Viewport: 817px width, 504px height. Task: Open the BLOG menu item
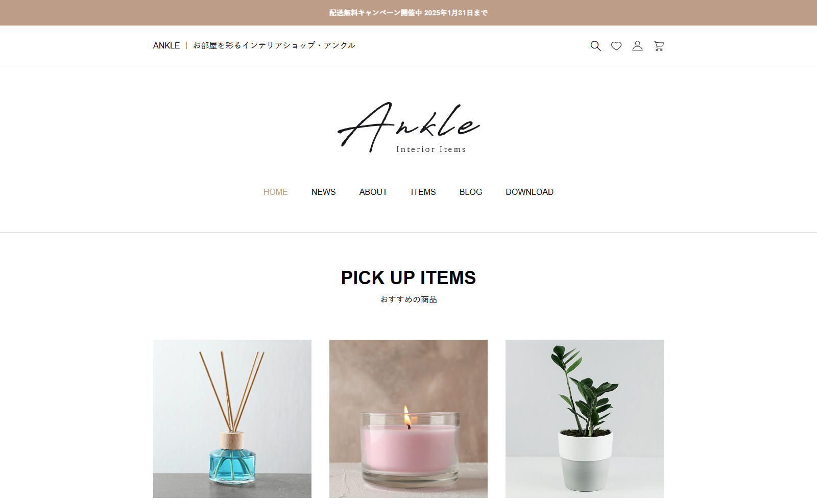pyautogui.click(x=471, y=192)
